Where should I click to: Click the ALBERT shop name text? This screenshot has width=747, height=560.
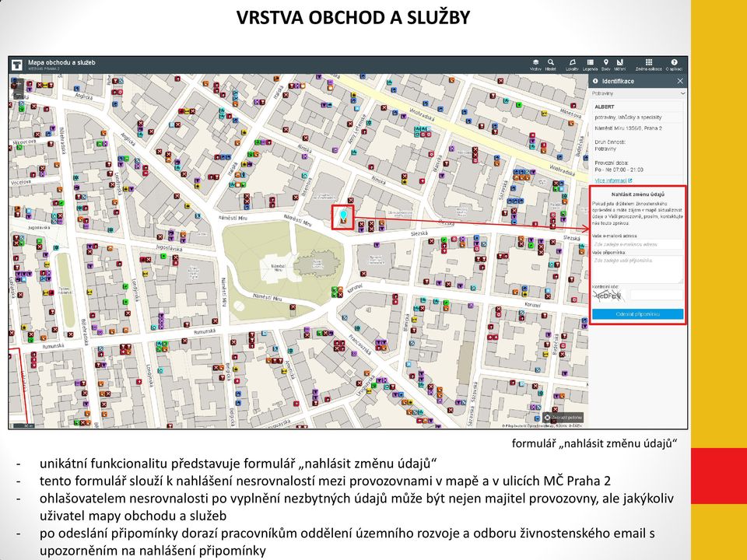(x=605, y=107)
